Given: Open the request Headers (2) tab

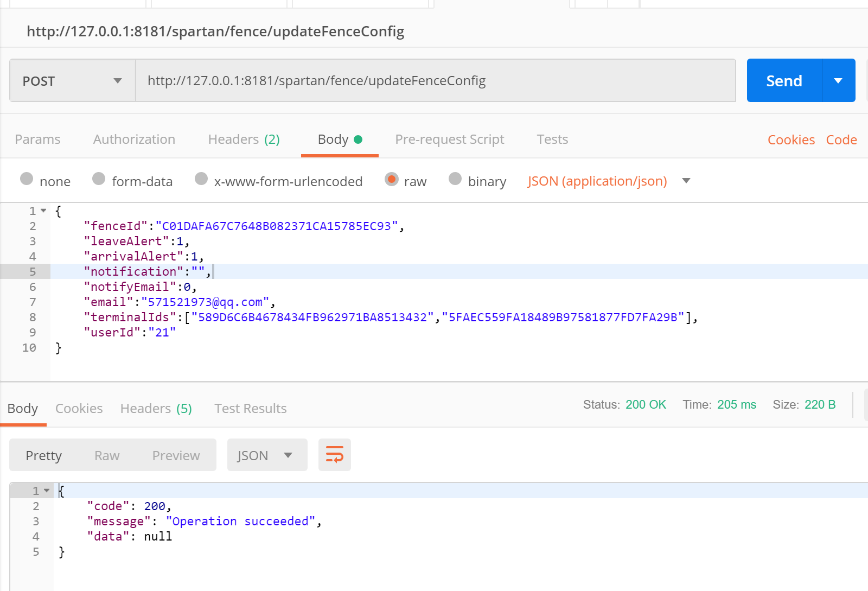Looking at the screenshot, I should click(x=244, y=139).
